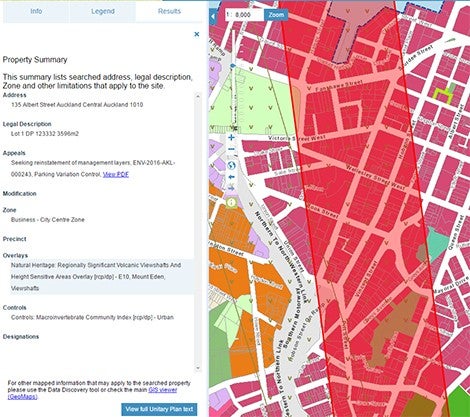Screen dimensions: 470x417
Task: Switch to the Info tab
Action: click(x=36, y=11)
